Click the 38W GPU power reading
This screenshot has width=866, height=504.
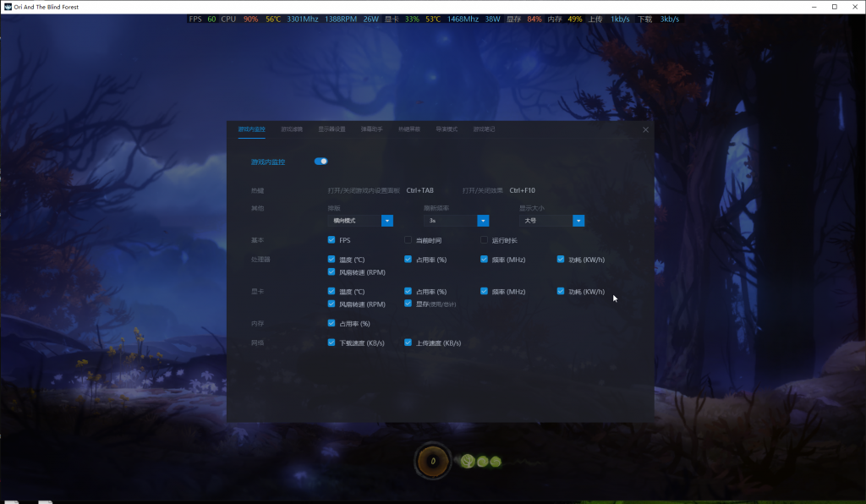pyautogui.click(x=493, y=19)
